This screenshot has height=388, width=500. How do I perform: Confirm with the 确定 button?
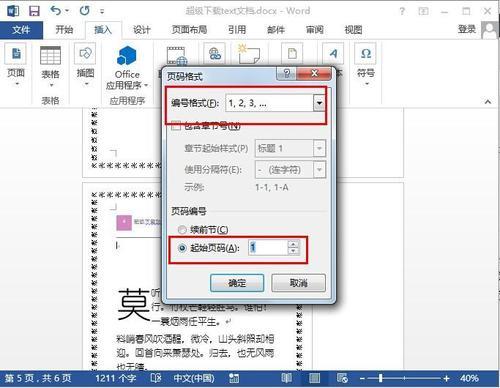(x=237, y=283)
